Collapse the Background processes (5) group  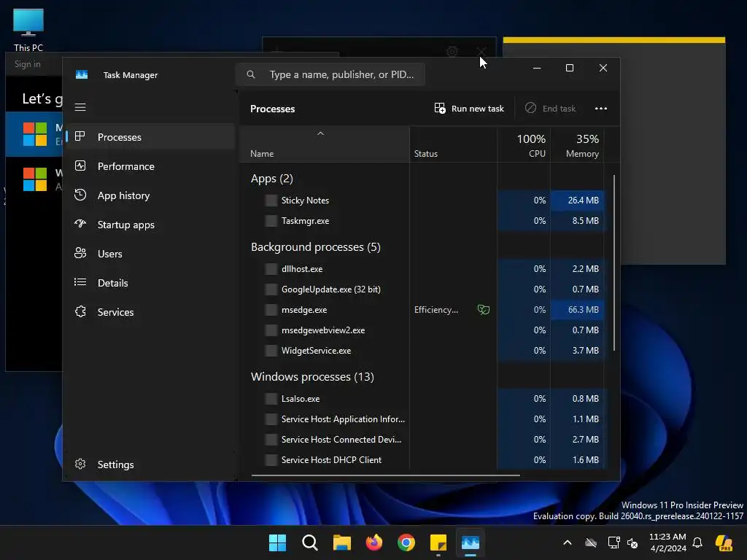315,247
